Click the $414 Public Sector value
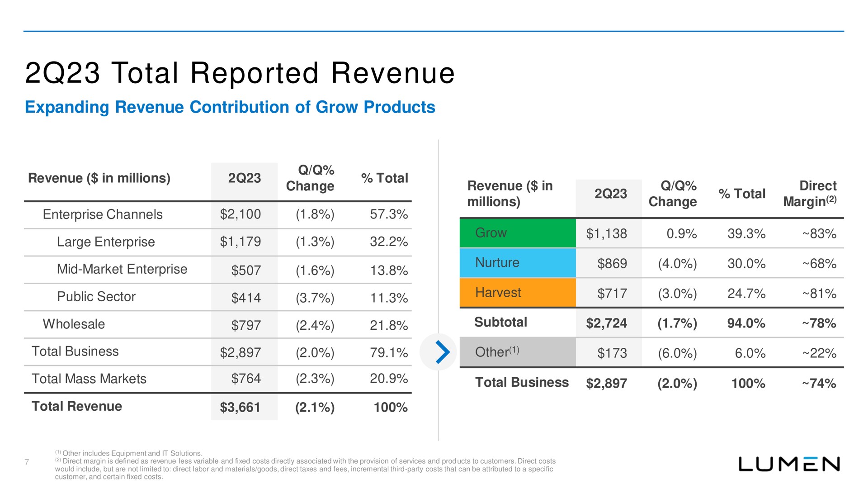This screenshot has width=868, height=489. [246, 298]
